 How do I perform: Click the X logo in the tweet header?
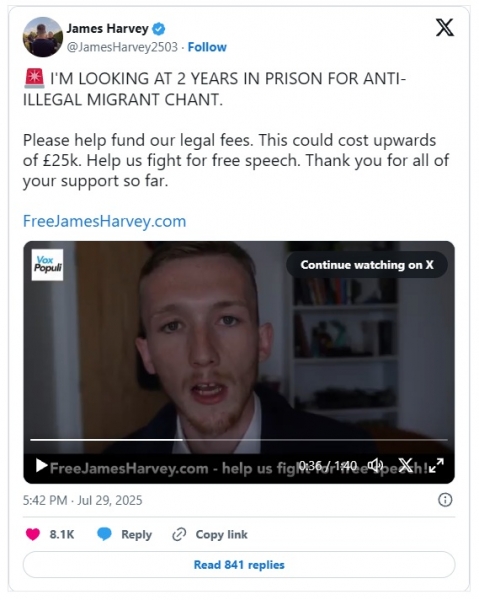click(x=445, y=28)
